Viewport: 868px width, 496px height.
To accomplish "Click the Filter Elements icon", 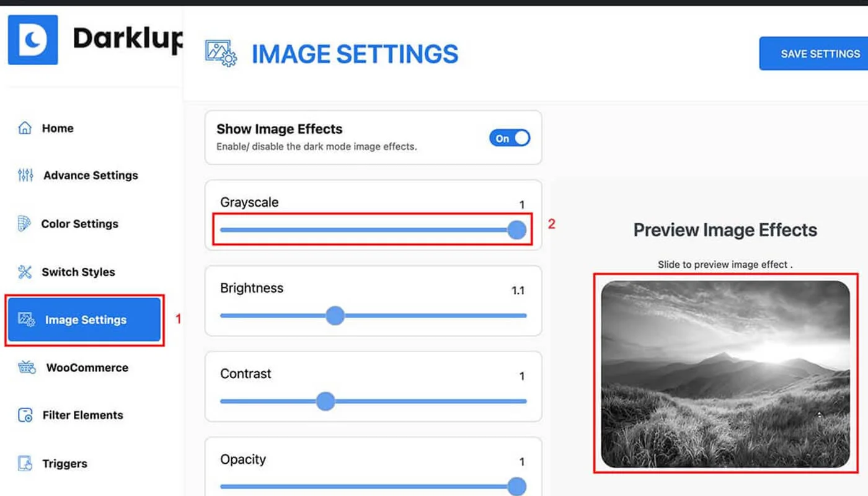I will [x=25, y=415].
